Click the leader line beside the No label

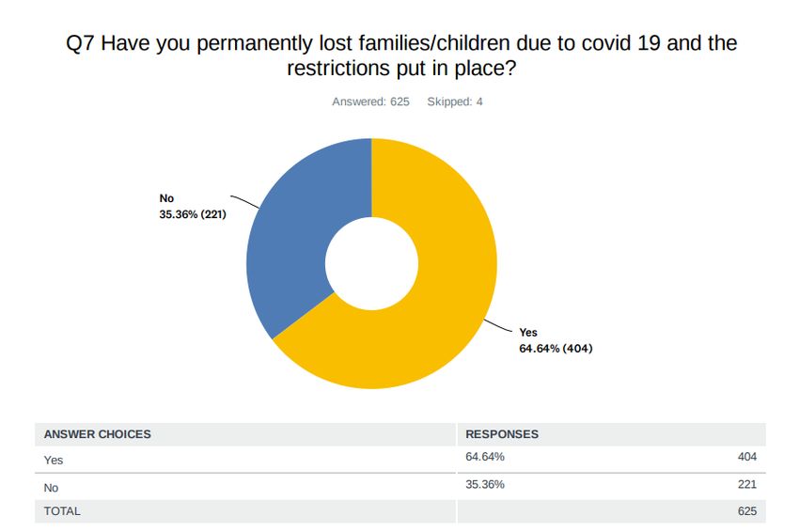pyautogui.click(x=246, y=201)
